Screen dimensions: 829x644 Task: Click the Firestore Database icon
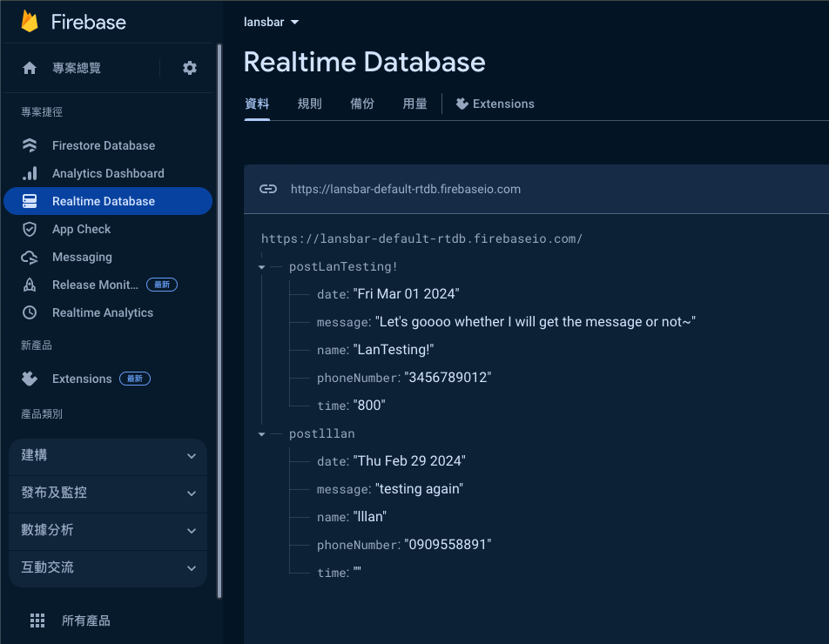[30, 145]
